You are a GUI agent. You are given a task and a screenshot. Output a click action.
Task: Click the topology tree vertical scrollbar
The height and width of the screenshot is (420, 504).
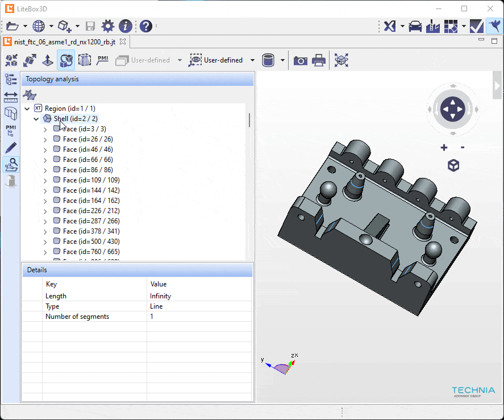click(x=249, y=120)
